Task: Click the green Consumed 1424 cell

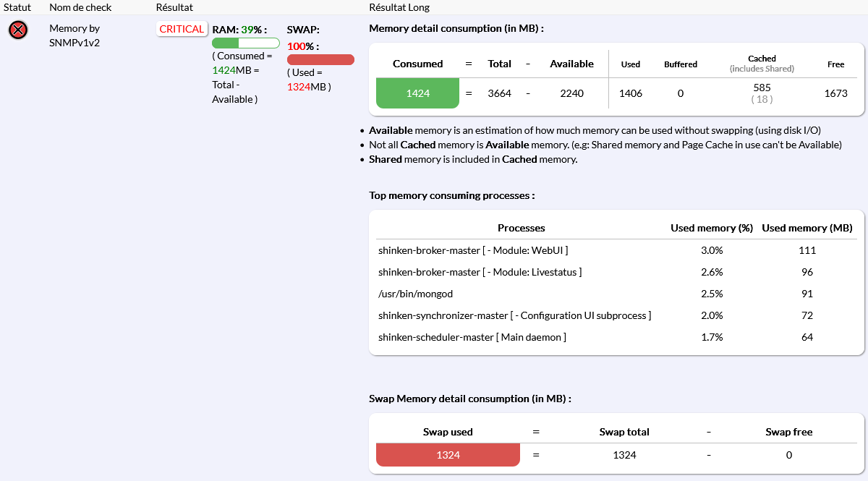Action: click(x=417, y=93)
